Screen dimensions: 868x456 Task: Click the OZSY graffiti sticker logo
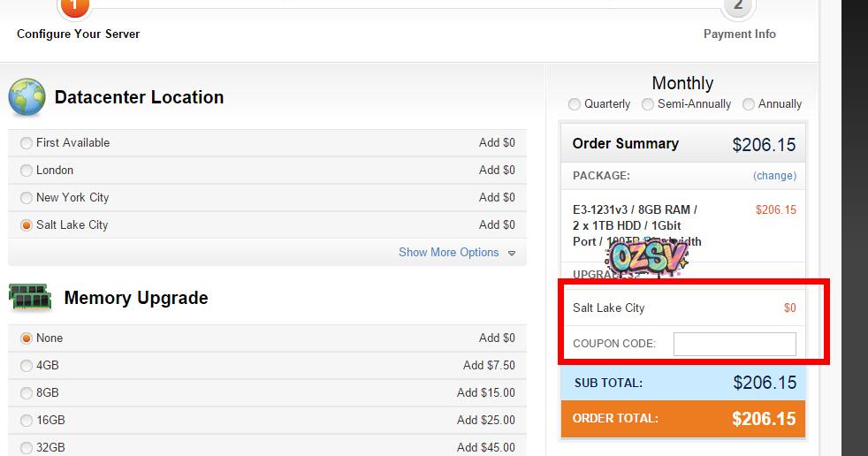[648, 257]
